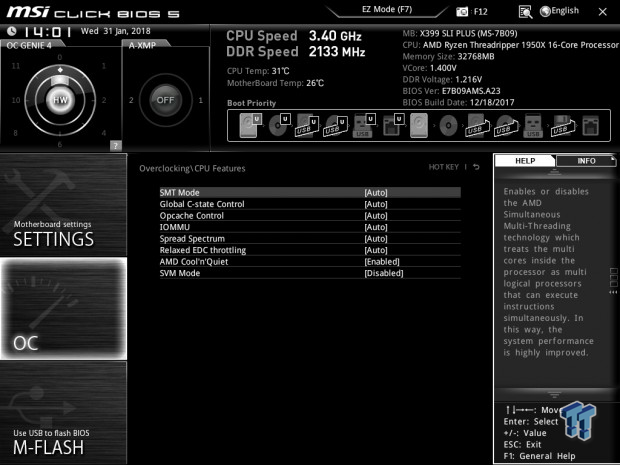Select the SMT Mode row label
Viewport: 620px width, 465px height.
point(179,193)
